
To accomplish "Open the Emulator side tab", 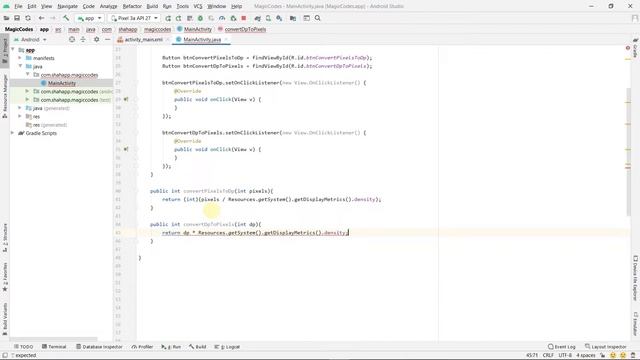I will (x=636, y=323).
